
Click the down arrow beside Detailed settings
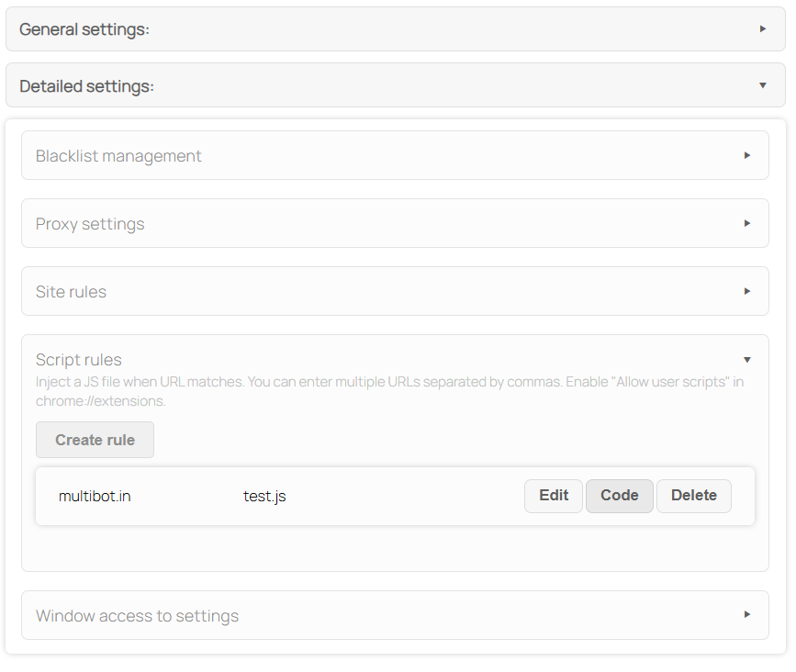click(763, 85)
